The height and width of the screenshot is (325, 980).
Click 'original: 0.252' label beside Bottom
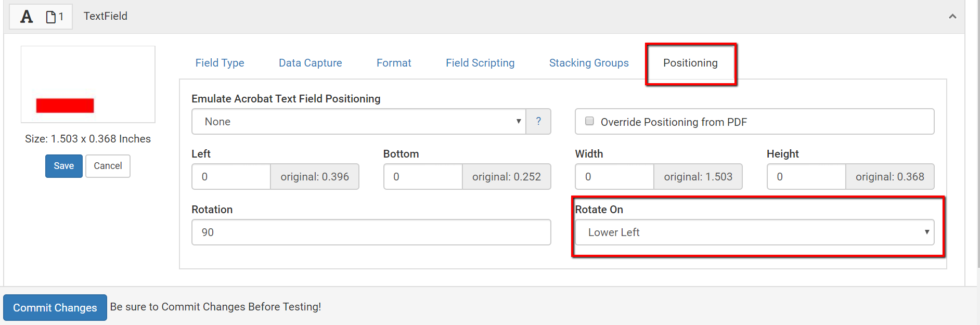pyautogui.click(x=507, y=177)
